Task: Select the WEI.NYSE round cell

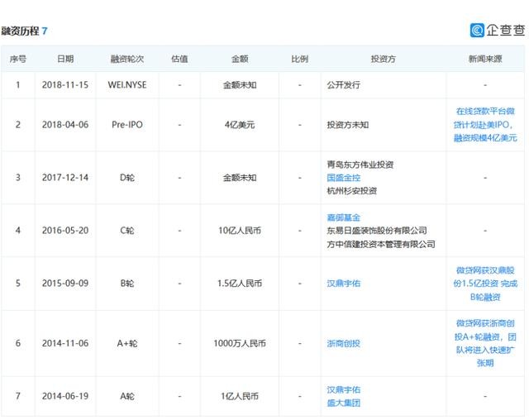Action: pos(127,85)
